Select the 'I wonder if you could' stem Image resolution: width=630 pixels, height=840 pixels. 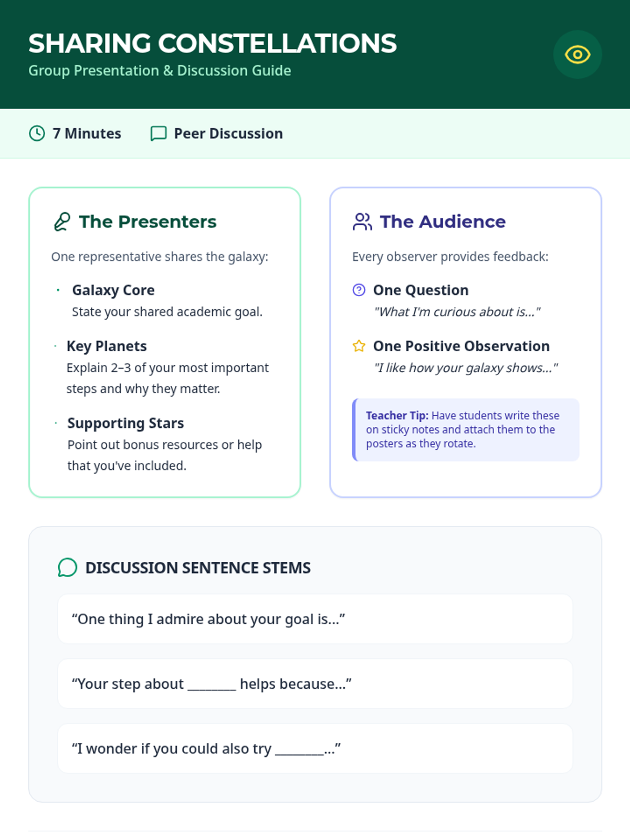click(x=315, y=748)
